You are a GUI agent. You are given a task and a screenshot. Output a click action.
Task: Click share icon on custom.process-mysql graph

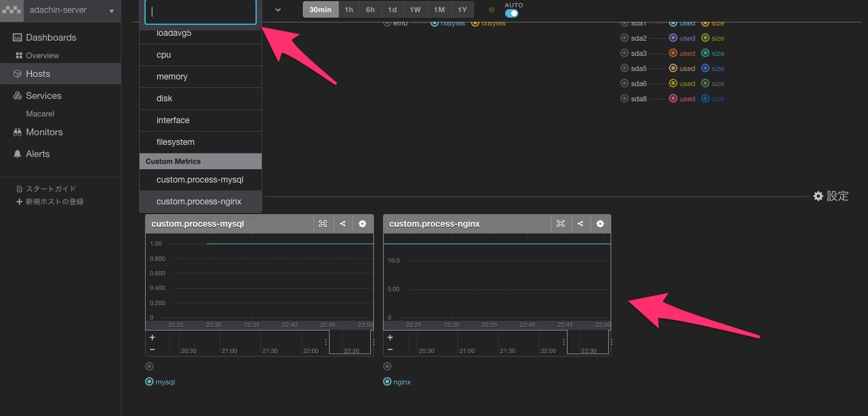tap(342, 224)
